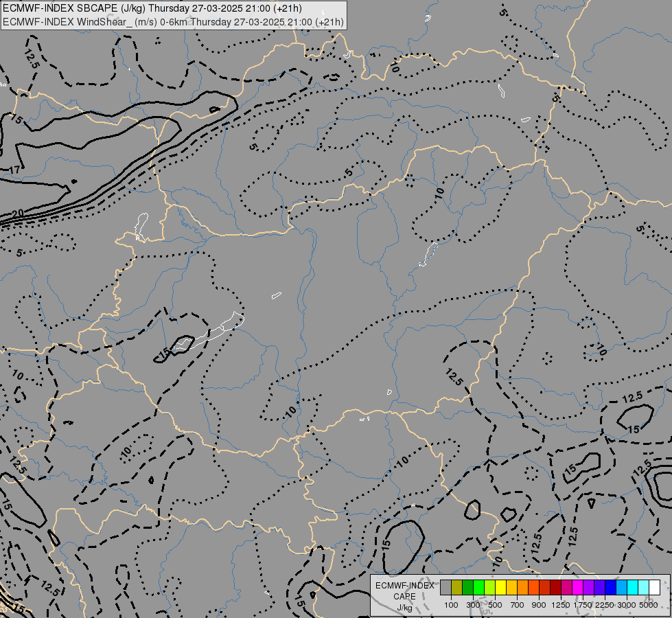The width and height of the screenshot is (672, 618).
Task: Select the olive swatch in CAPE legend
Action: click(x=457, y=587)
